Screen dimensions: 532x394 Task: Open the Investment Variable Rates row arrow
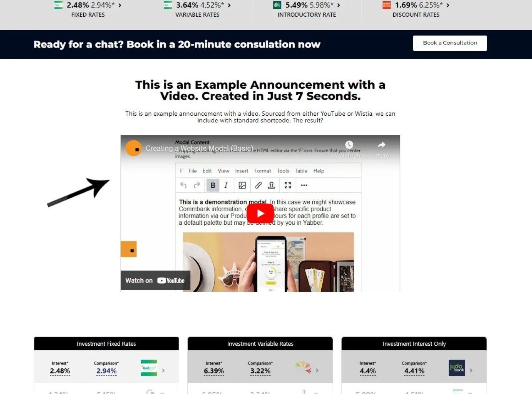[x=317, y=370]
